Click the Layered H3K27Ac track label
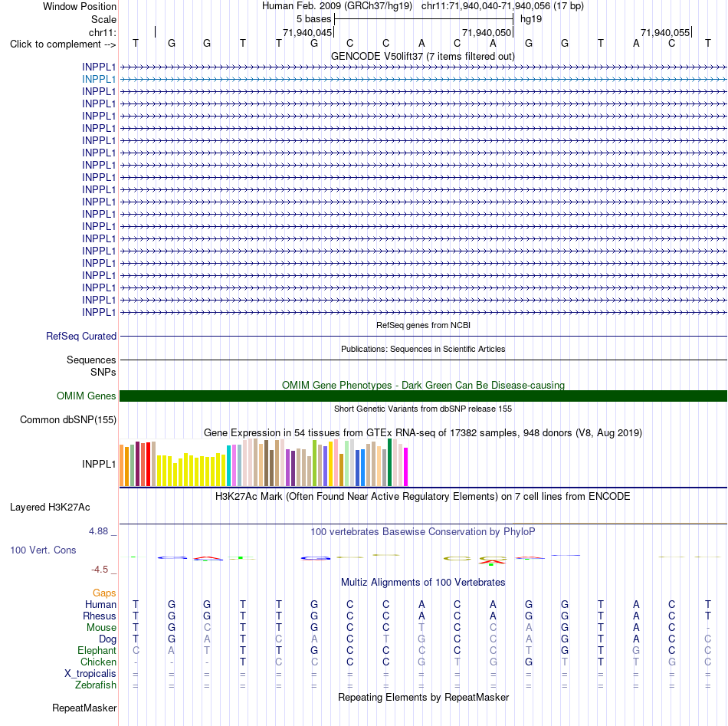Screen dimensions: 728x726 tap(50, 508)
